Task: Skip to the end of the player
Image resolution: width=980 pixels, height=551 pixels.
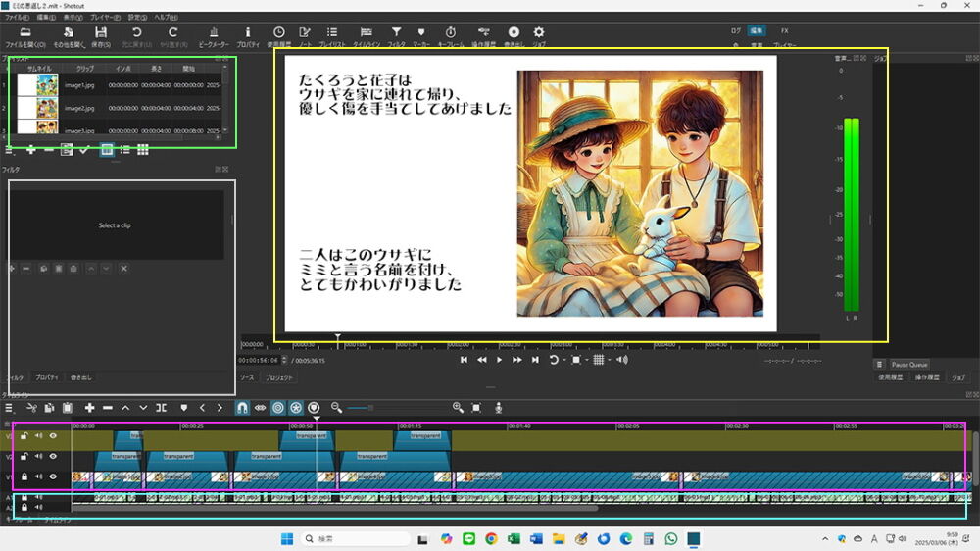Action: [535, 360]
